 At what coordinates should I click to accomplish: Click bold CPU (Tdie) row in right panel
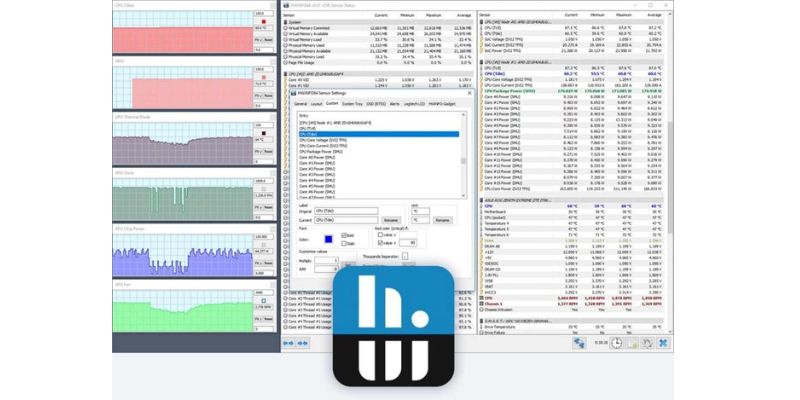point(572,73)
